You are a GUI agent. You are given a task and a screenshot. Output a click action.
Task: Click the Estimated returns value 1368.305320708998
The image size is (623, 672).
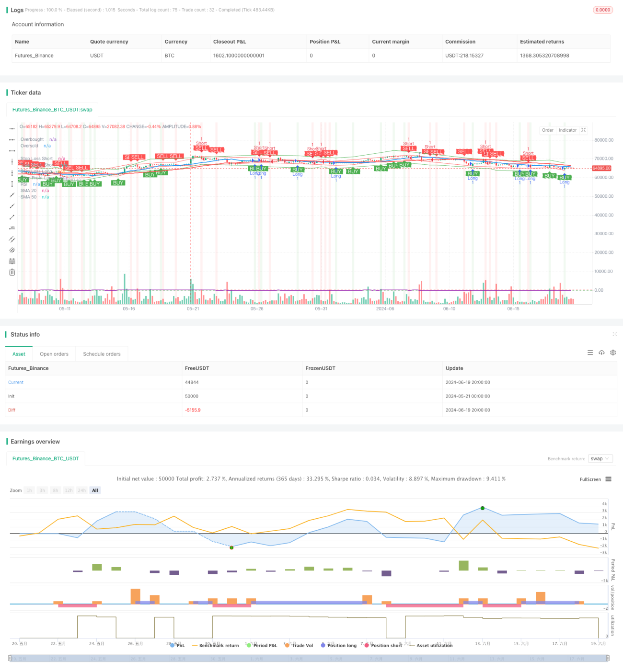click(x=544, y=56)
